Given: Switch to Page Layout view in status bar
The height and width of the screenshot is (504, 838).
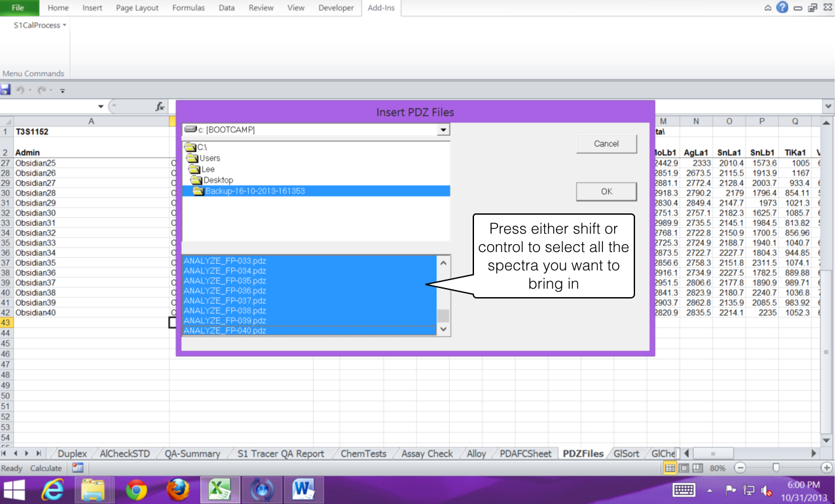Looking at the screenshot, I should pyautogui.click(x=683, y=468).
